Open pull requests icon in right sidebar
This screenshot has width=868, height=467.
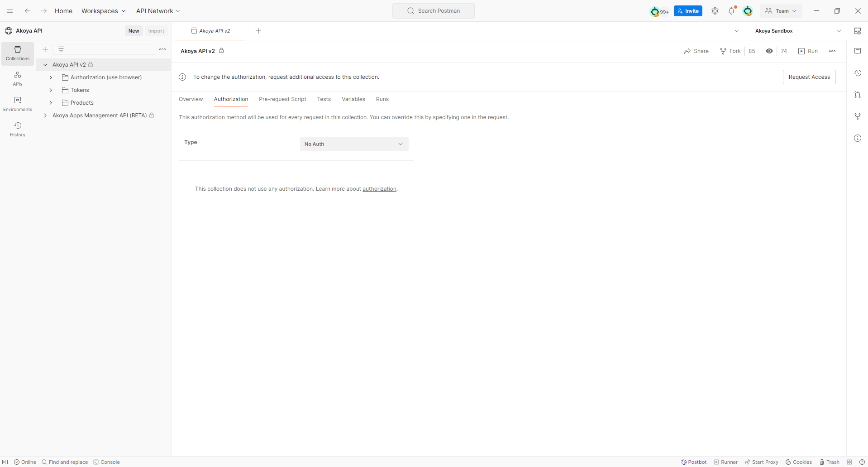858,95
